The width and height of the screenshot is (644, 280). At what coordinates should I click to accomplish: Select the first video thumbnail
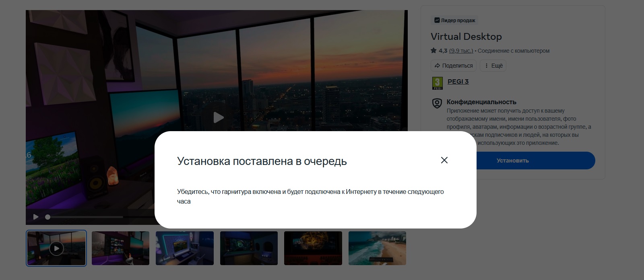(x=56, y=248)
